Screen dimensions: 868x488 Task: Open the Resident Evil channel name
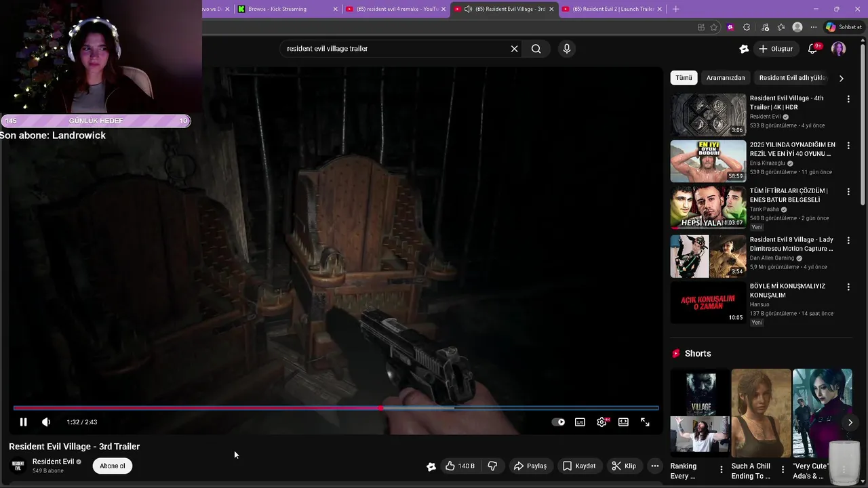coord(53,462)
